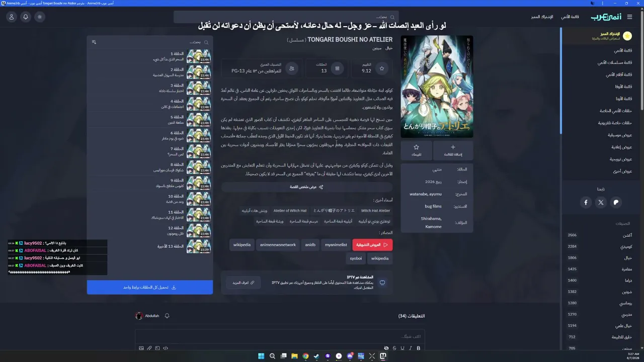
Task: Click the IPTV learn more button اعرف المزيد
Action: [x=243, y=283]
